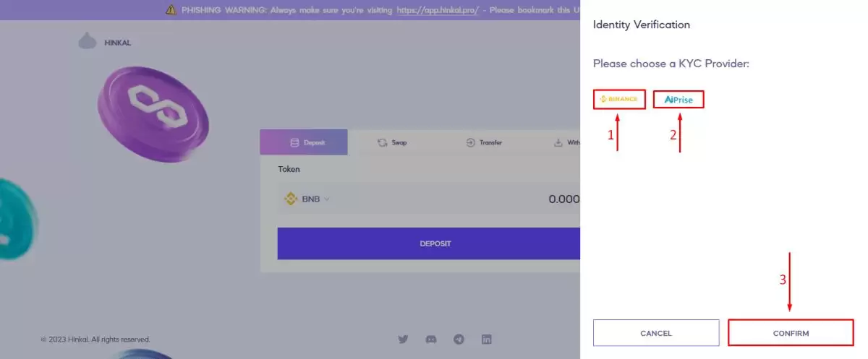Follow the app.hinkal.pro warning link
Image resolution: width=868 pixels, height=359 pixels.
pyautogui.click(x=438, y=10)
